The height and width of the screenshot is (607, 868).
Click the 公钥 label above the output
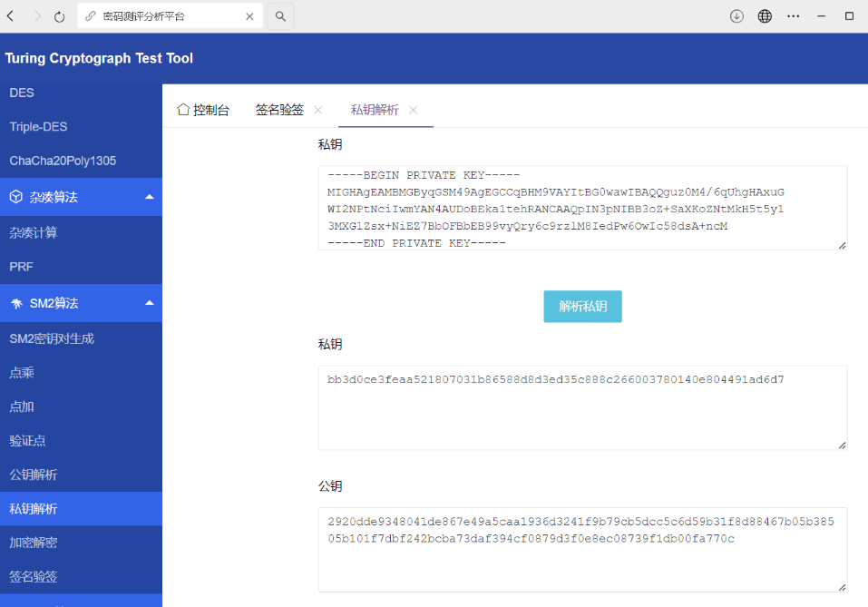click(330, 486)
